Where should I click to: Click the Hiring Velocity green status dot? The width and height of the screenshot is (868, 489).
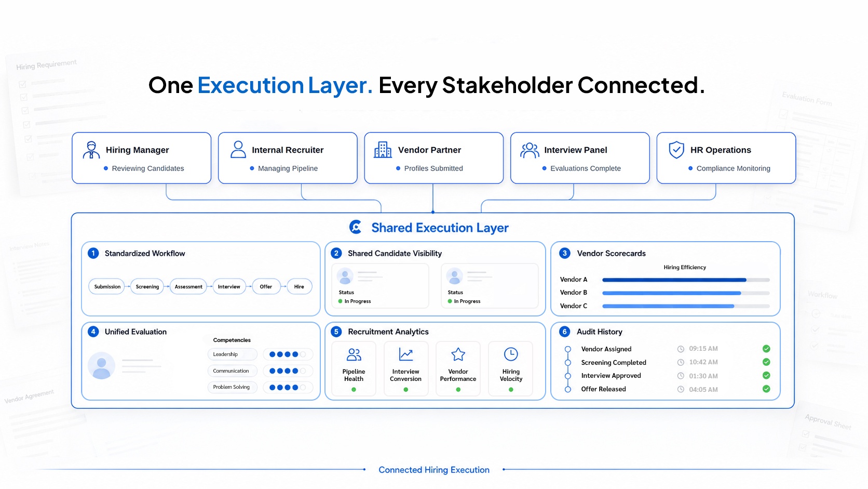point(511,389)
